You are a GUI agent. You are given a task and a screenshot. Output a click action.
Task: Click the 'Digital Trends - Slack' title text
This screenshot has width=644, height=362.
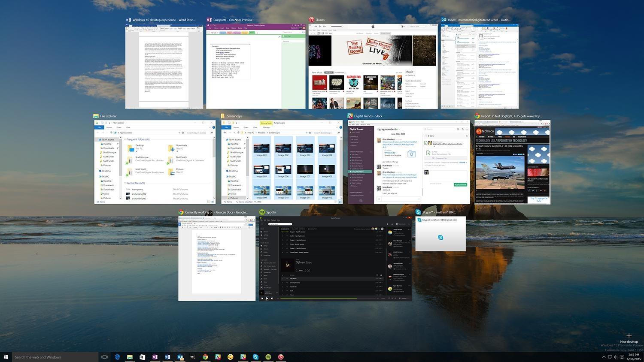click(368, 116)
